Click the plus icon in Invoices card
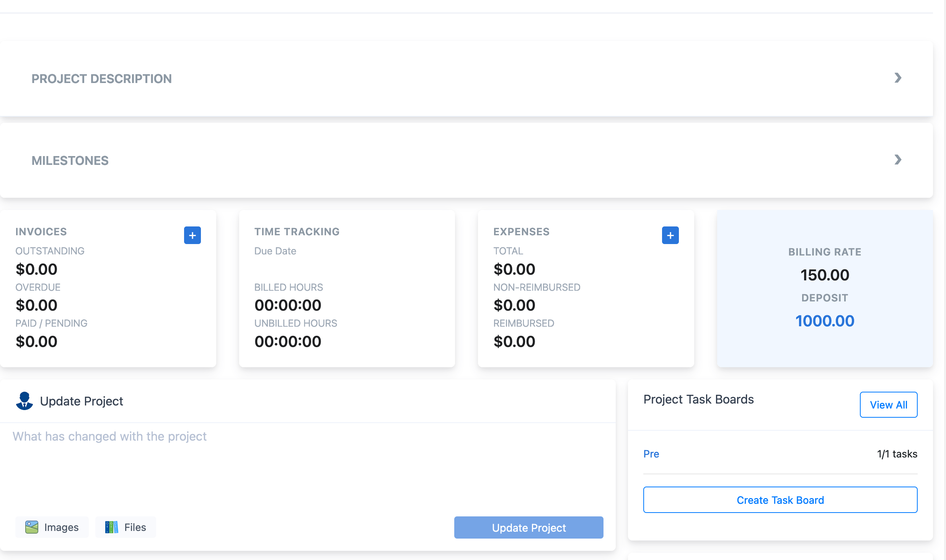 coord(192,235)
